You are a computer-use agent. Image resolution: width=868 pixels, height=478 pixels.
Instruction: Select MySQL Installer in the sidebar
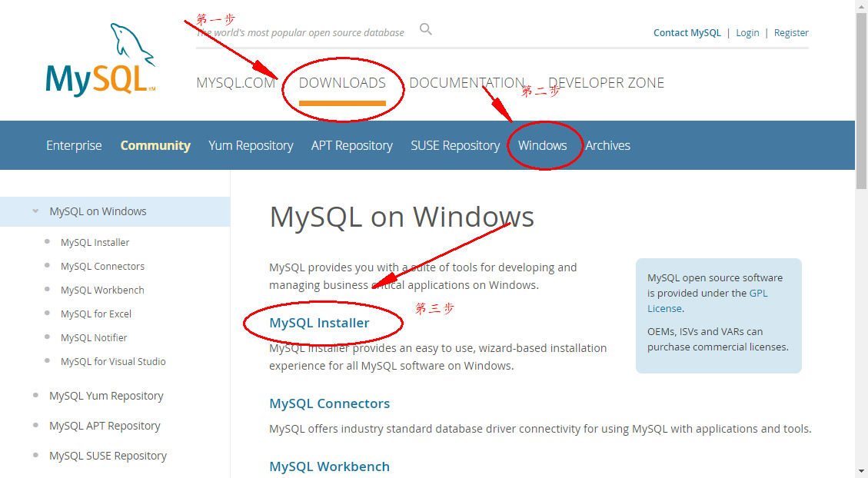(x=95, y=241)
